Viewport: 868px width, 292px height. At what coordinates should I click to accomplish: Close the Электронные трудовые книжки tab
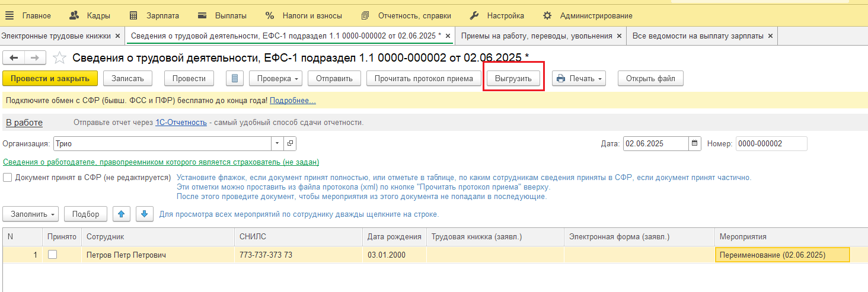click(x=117, y=36)
